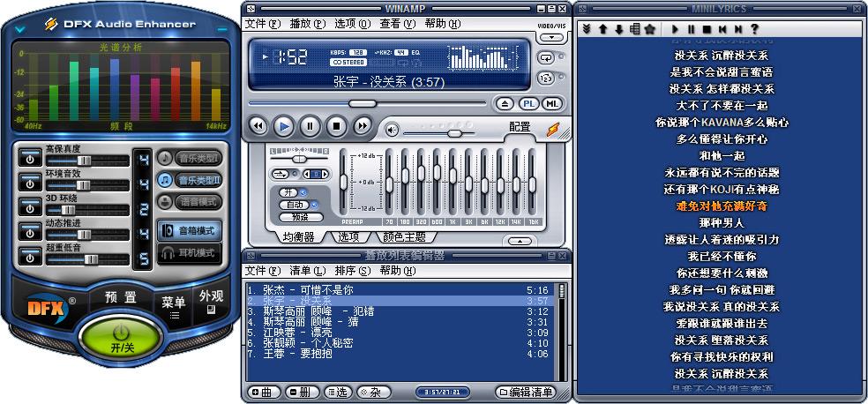Toggle Winamp shuffle 123 button
This screenshot has height=404, width=868.
pos(546,78)
